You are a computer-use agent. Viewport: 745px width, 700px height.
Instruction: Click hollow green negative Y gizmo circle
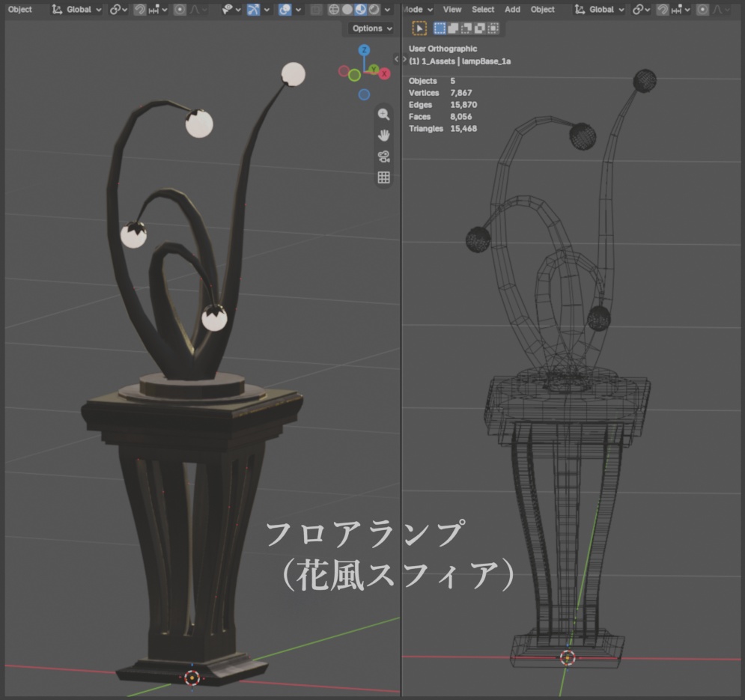tap(354, 75)
